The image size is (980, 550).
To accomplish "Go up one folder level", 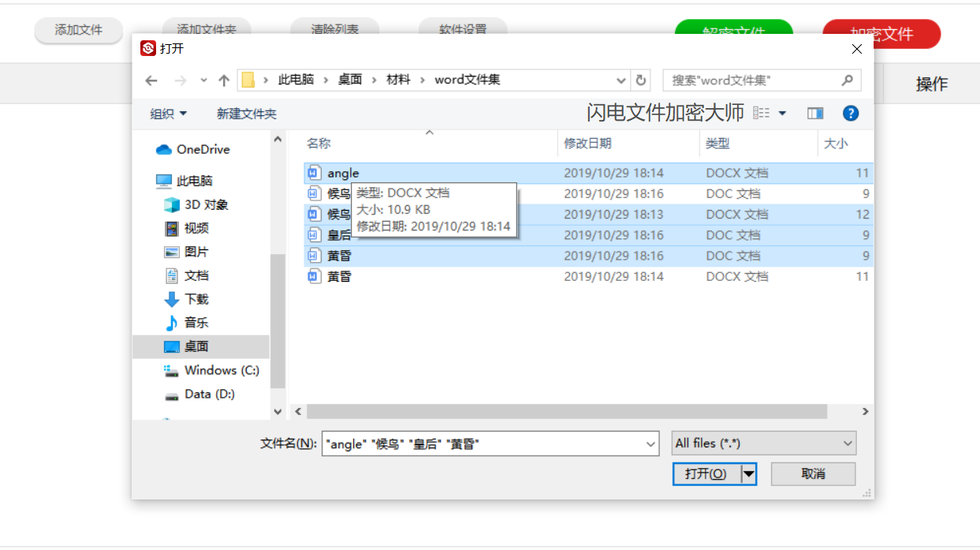I will [224, 80].
